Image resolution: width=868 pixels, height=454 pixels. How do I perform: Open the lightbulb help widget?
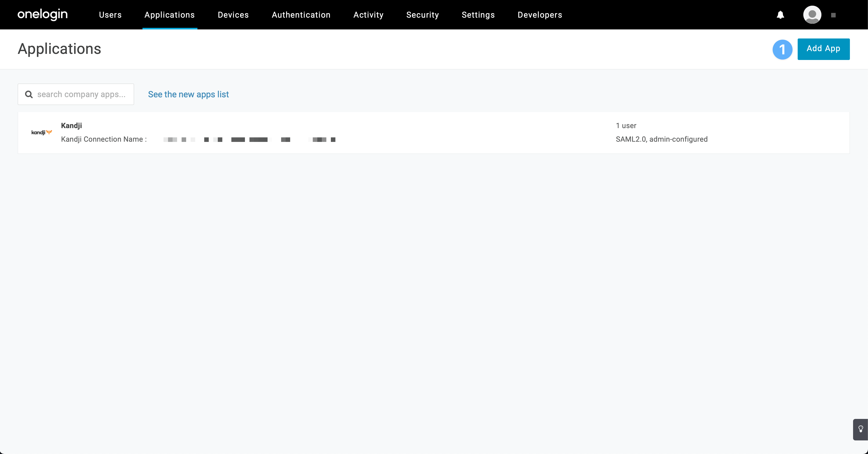861,429
